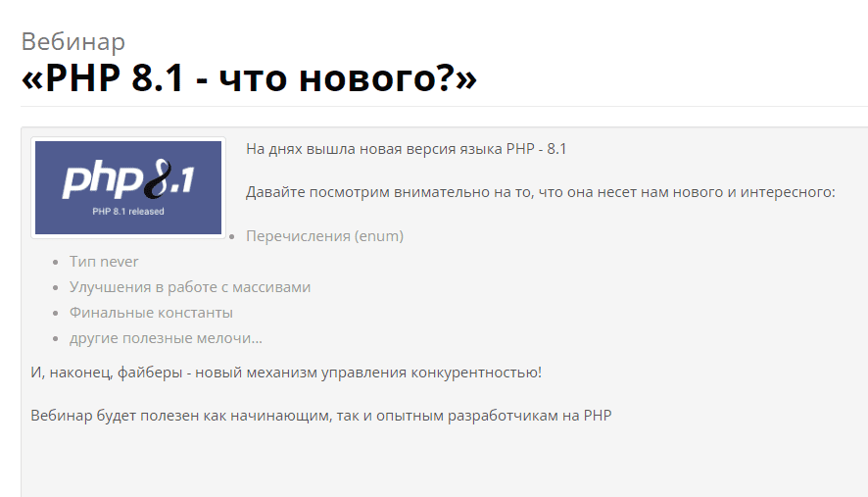Open "Улучшения в работе с массивами" item

[x=190, y=287]
